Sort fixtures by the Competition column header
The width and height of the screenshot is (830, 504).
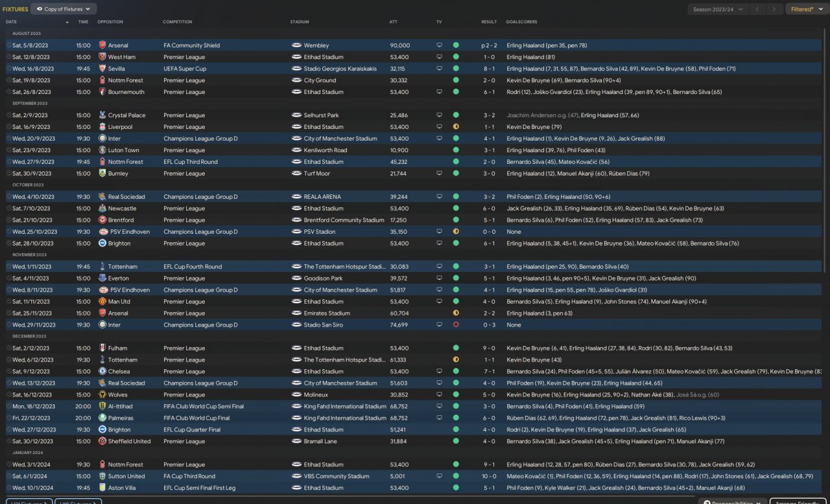click(x=178, y=22)
